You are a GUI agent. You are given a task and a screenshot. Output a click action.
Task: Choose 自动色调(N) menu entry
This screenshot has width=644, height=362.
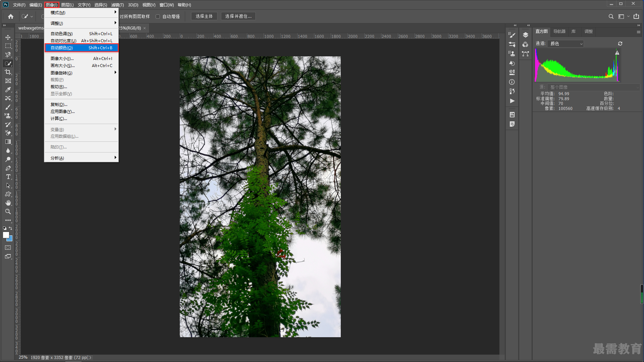coord(82,34)
